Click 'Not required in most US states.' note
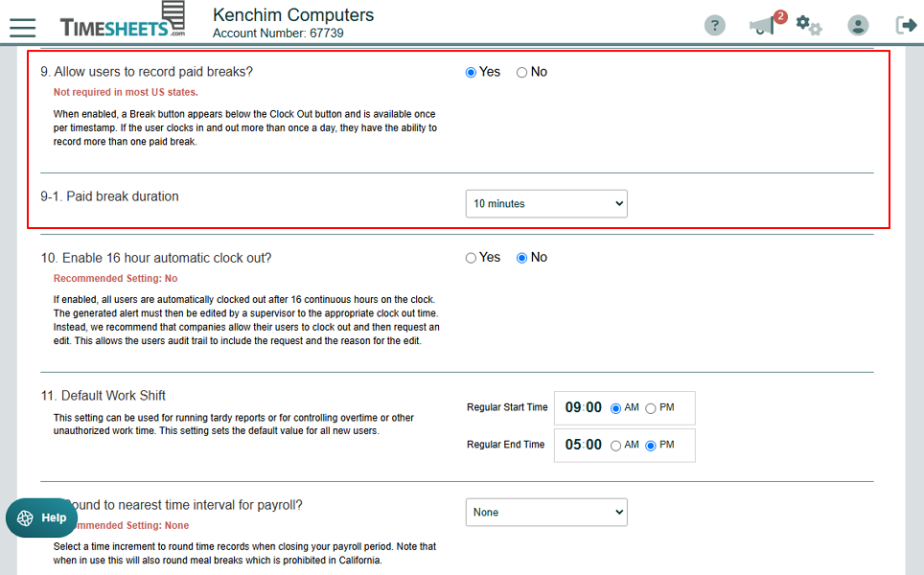Viewport: 924px width, 575px height. pyautogui.click(x=126, y=93)
